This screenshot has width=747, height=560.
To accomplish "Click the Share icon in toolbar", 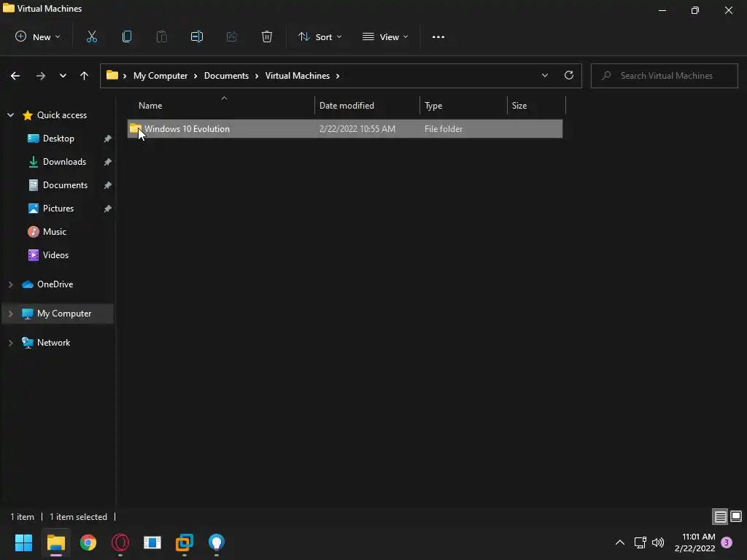I will point(232,36).
